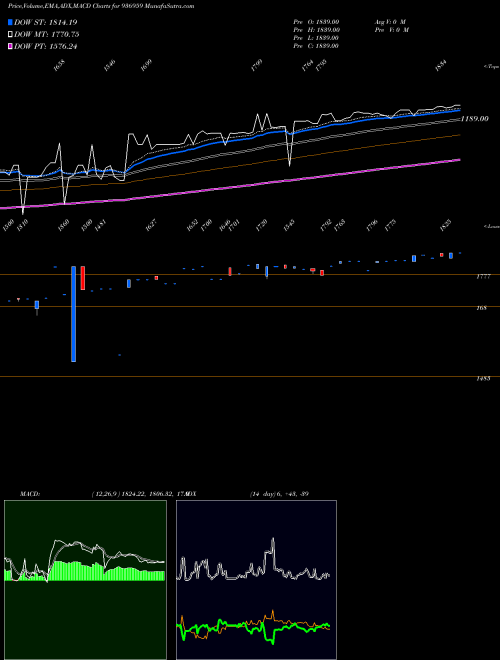Click the '<Tops' axis label
The image size is (500, 660).
(x=491, y=67)
